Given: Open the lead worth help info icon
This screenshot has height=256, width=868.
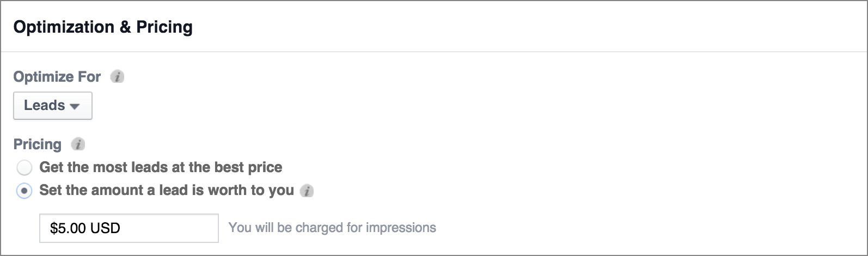Looking at the screenshot, I should pos(307,191).
